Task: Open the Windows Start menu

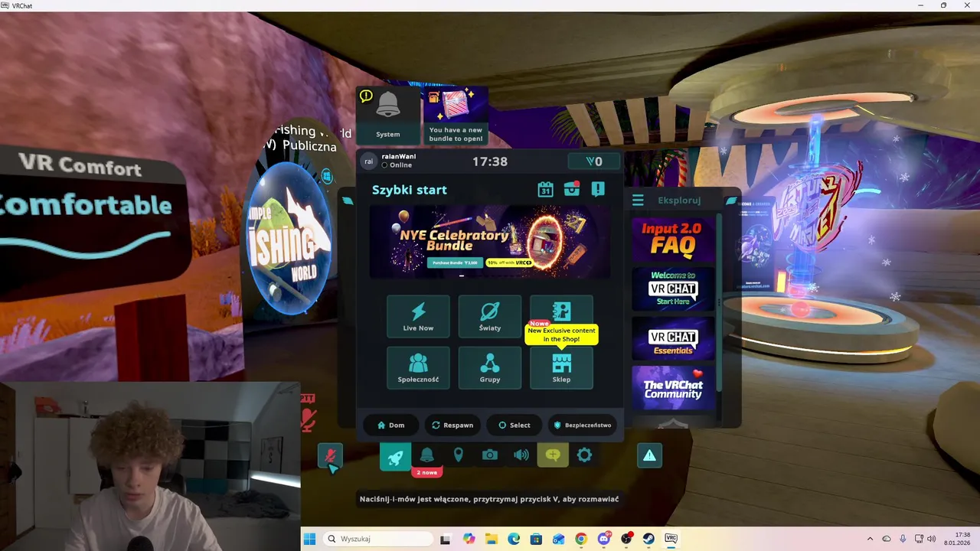Action: [x=309, y=539]
